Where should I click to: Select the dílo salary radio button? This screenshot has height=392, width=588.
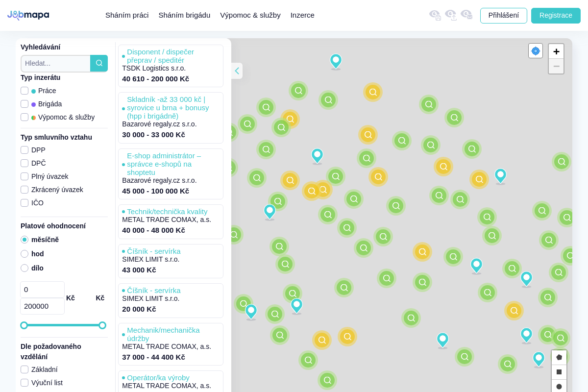(x=24, y=268)
